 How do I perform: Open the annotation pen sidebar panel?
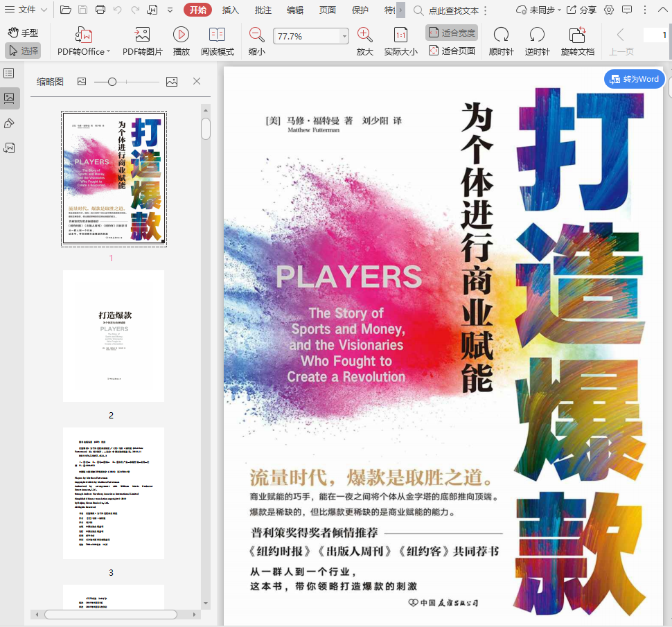pos(9,123)
